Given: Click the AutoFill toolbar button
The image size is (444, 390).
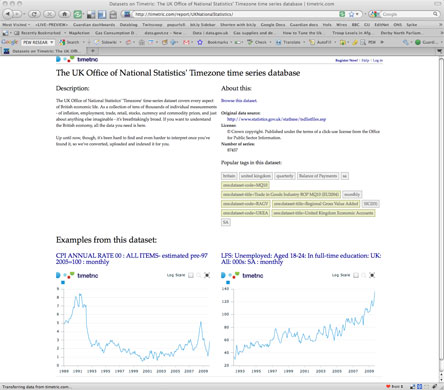Looking at the screenshot, I should click(x=320, y=42).
